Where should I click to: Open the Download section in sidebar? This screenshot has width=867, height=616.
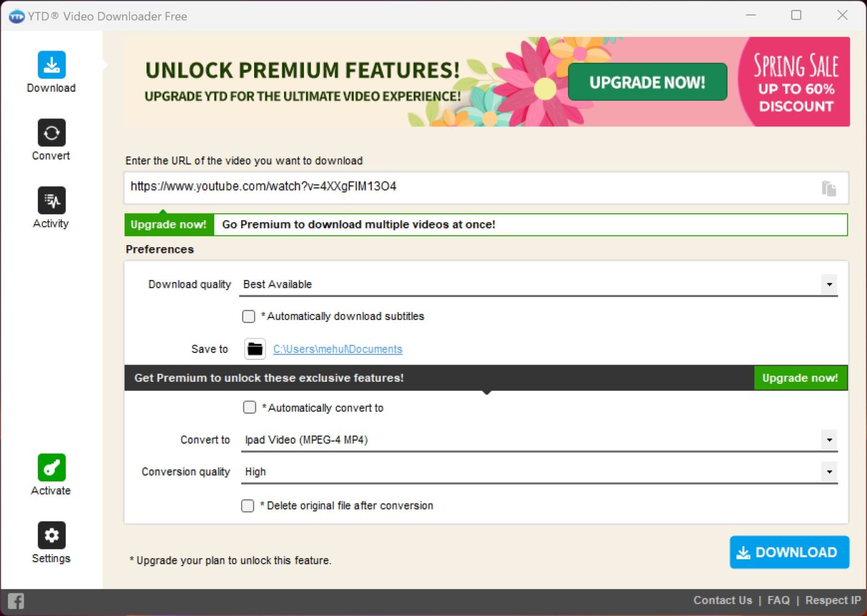51,65
